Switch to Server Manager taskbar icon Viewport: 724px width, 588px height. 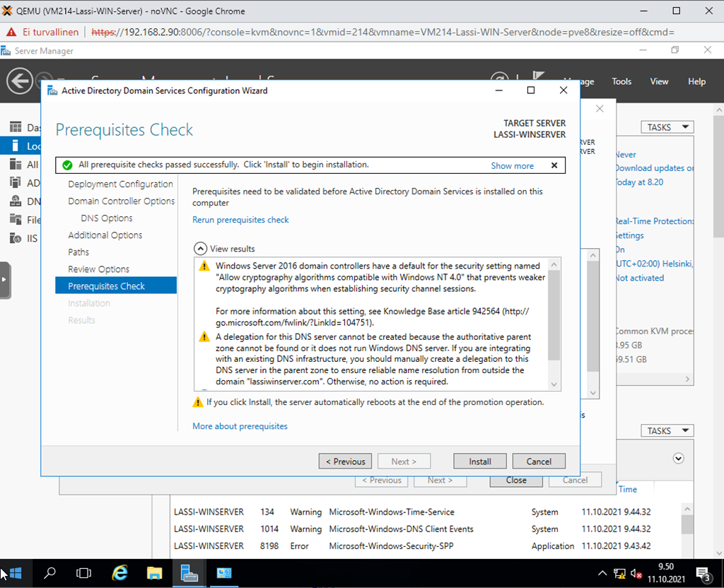point(189,573)
